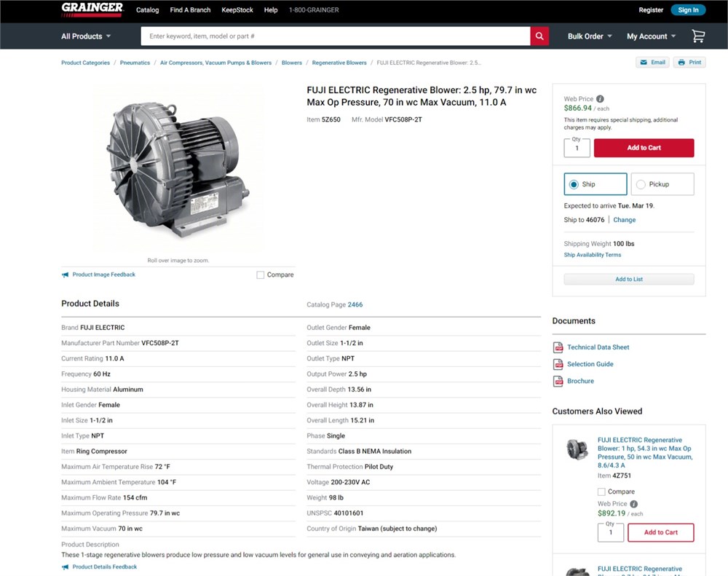
Task: Open the Technical Data Sheet document
Action: tap(598, 347)
